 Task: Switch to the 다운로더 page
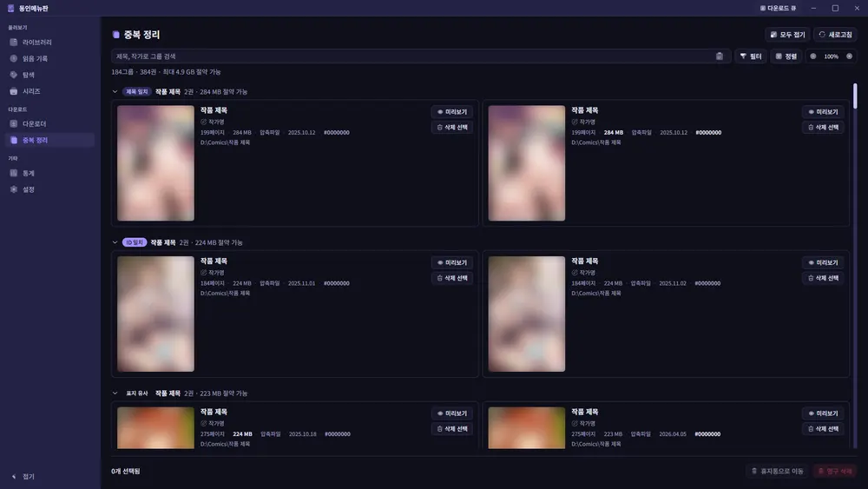tap(49, 123)
